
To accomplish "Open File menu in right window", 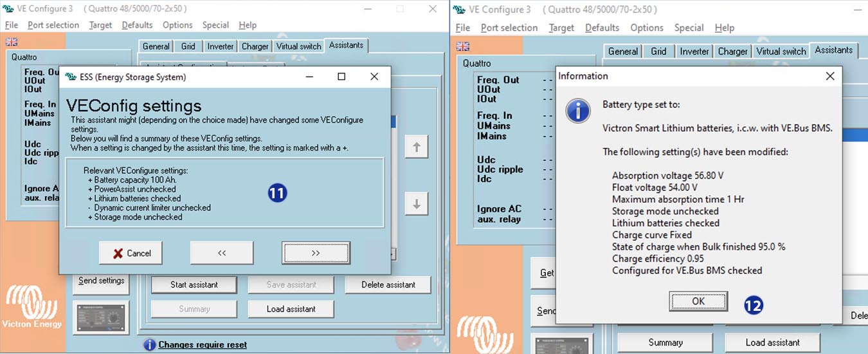I will [x=463, y=28].
